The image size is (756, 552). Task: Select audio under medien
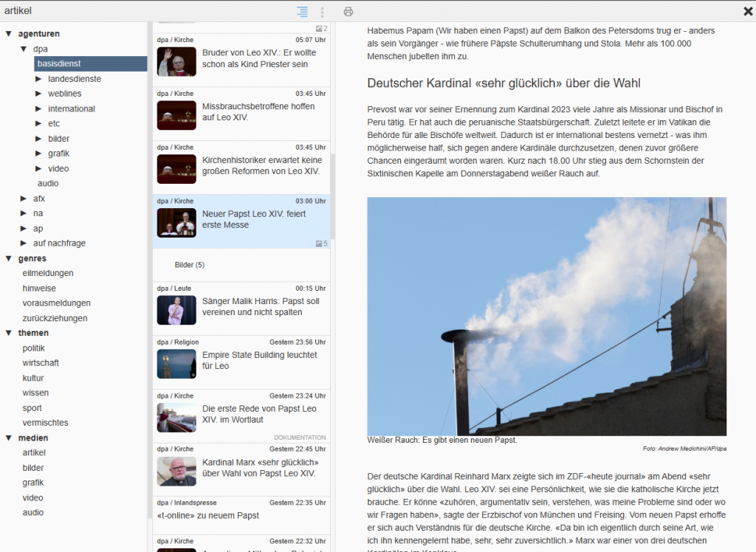tap(32, 512)
